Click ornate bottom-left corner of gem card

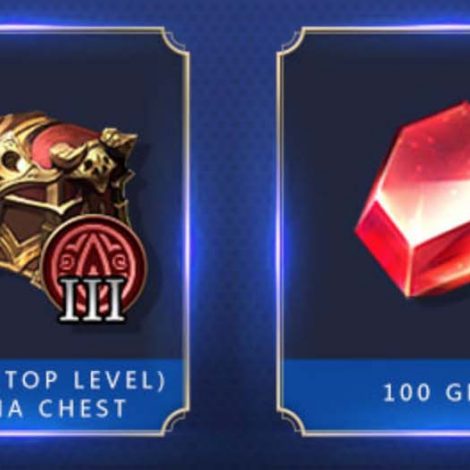(x=291, y=422)
